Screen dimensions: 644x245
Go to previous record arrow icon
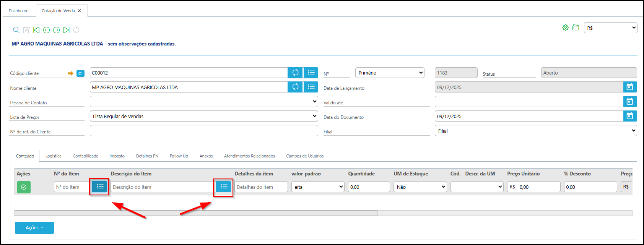46,30
